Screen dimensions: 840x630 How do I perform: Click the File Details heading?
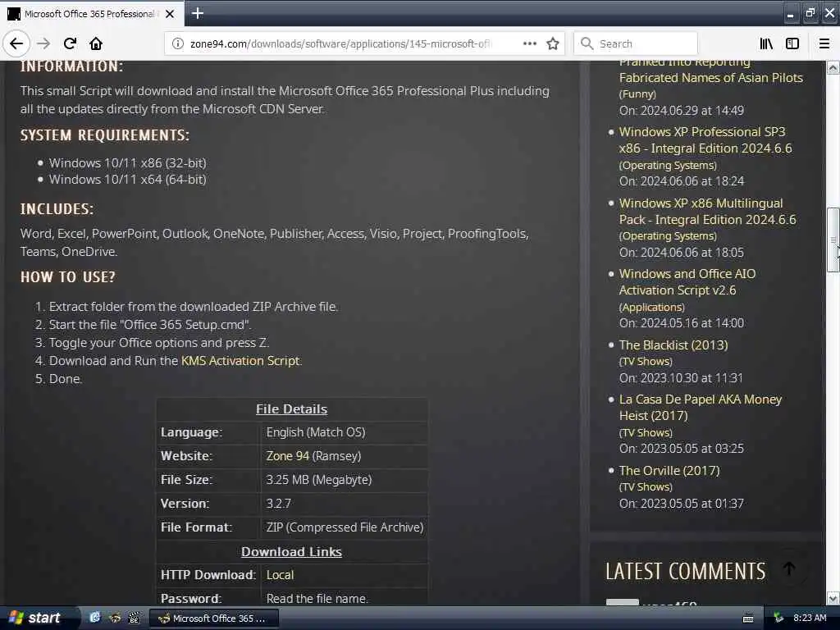tap(291, 409)
